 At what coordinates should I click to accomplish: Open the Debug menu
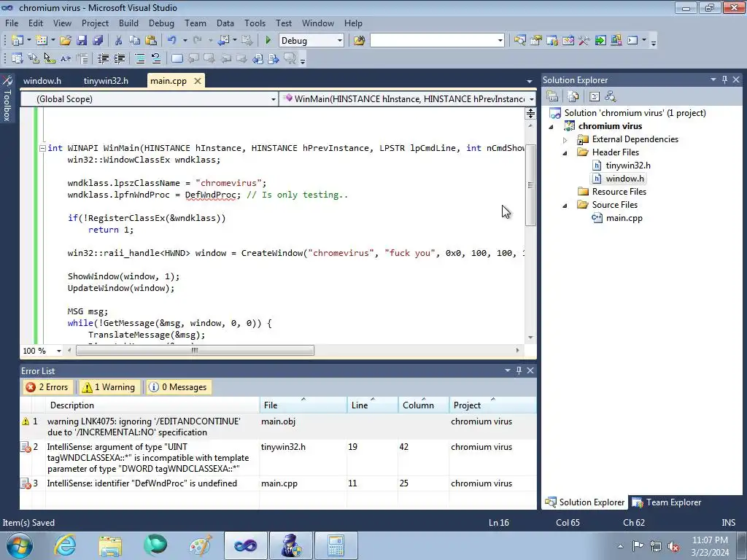tap(161, 23)
